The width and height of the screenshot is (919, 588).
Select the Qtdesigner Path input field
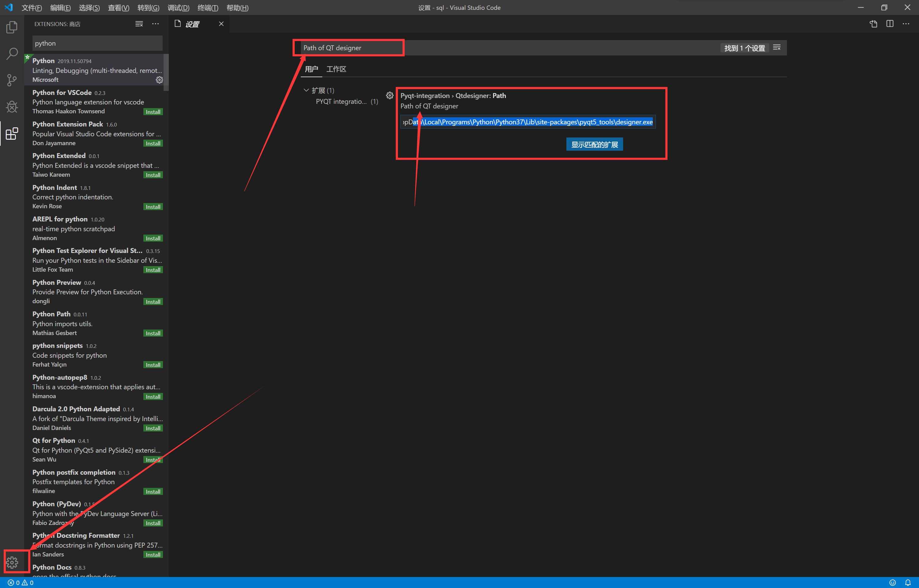528,122
